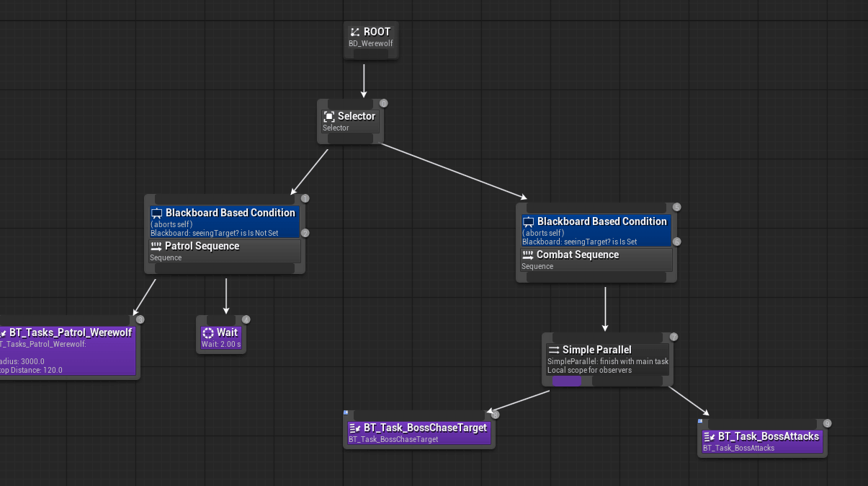Select the BD_Werewolf blackboard label

coord(370,43)
